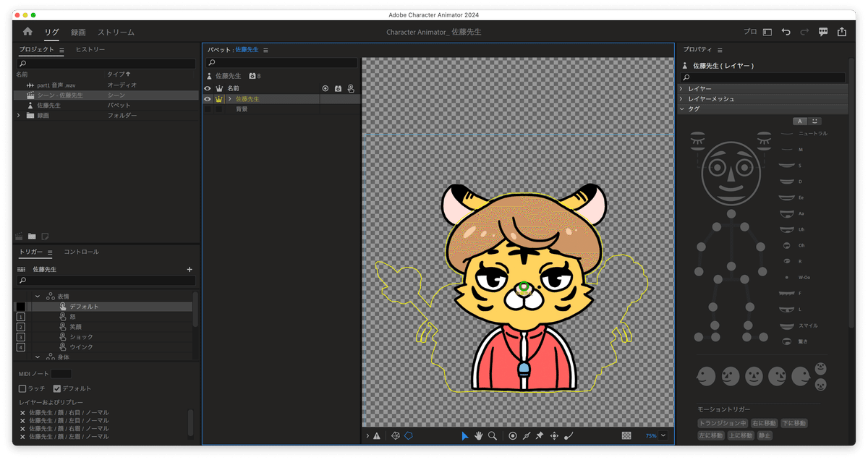Viewport: 868px width, 460px height.
Task: Select the Handle circle tool
Action: [513, 435]
